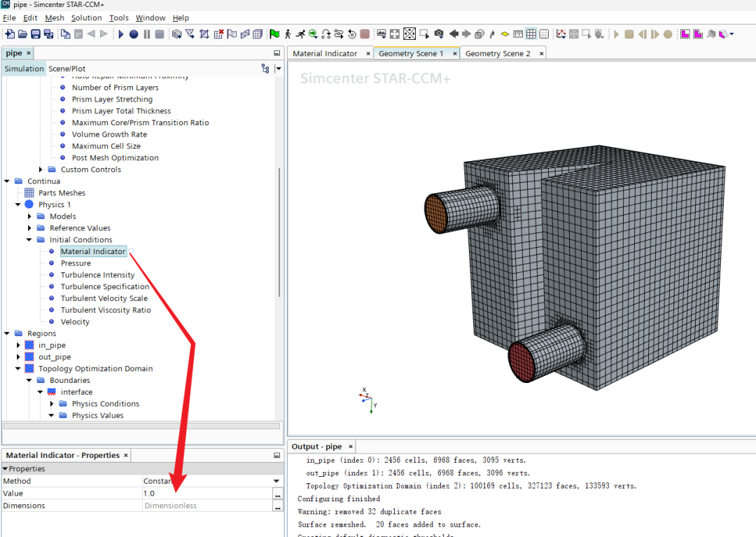Run the simulation with the running-man icon
756x537 pixels.
click(x=300, y=34)
